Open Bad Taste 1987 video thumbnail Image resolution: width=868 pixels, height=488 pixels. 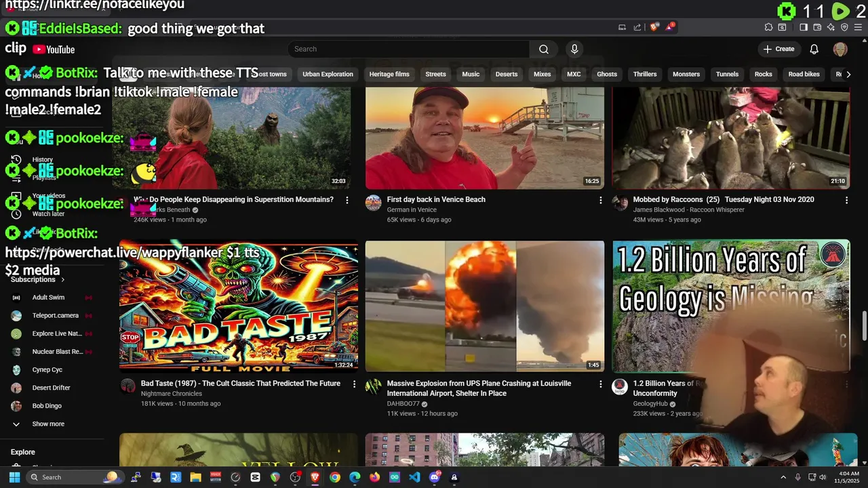(239, 306)
